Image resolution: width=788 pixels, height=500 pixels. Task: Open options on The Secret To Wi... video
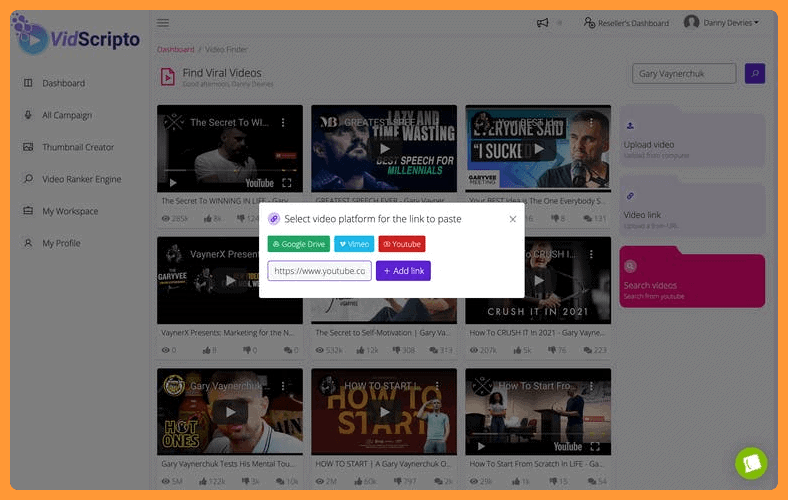click(x=283, y=122)
